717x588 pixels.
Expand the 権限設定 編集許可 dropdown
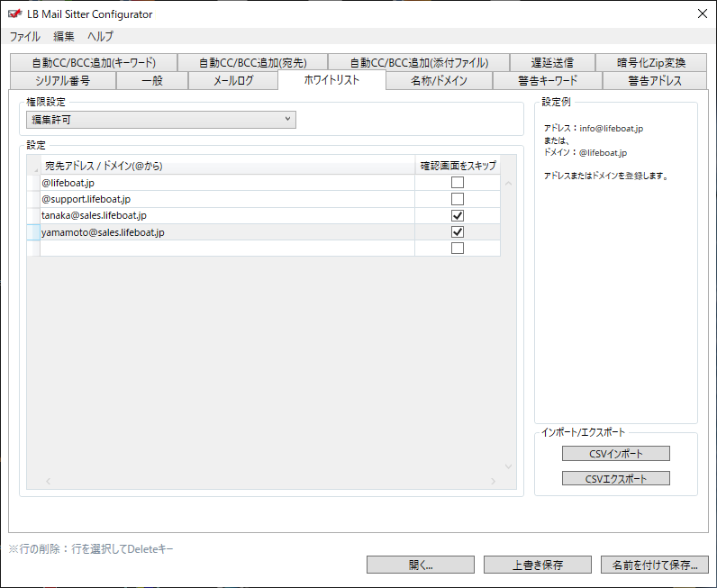(x=161, y=120)
